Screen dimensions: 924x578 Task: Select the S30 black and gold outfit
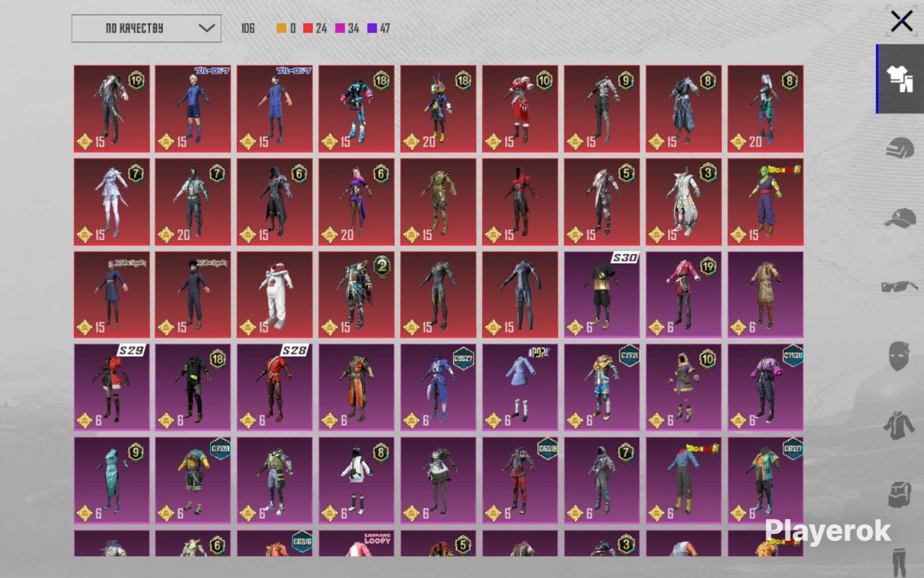602,294
